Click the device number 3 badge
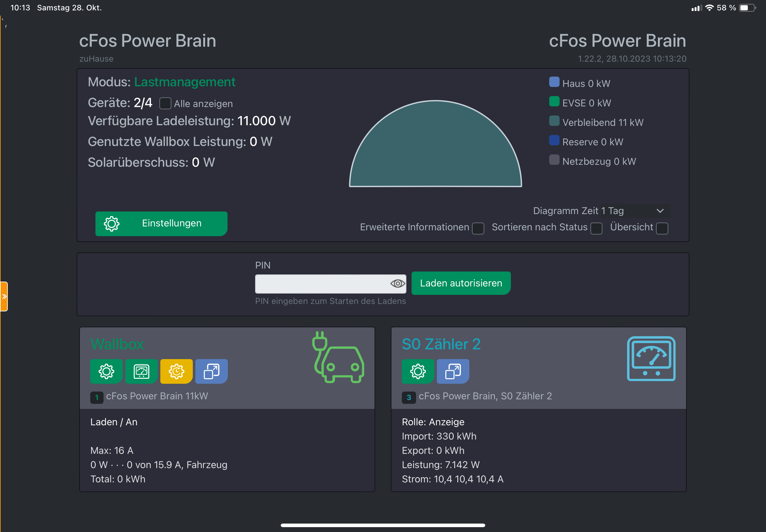This screenshot has height=532, width=766. tap(409, 397)
